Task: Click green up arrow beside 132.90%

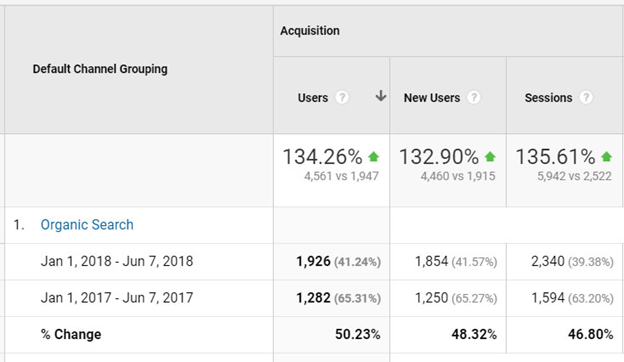Action: [x=490, y=157]
